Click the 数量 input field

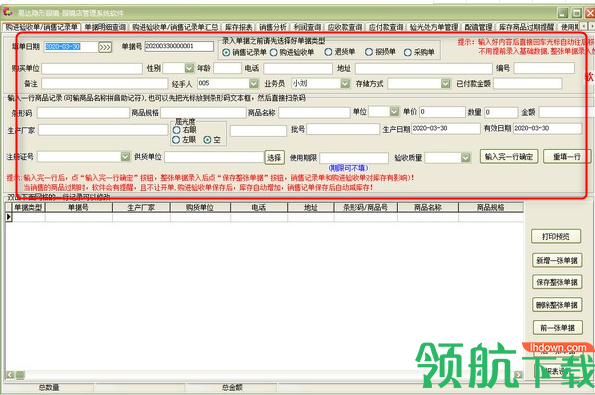pyautogui.click(x=501, y=112)
